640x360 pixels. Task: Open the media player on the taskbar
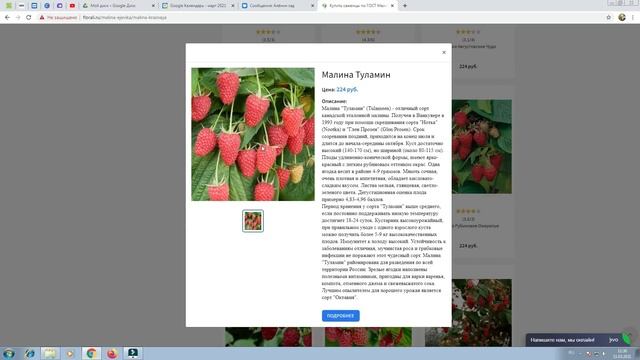(x=70, y=353)
